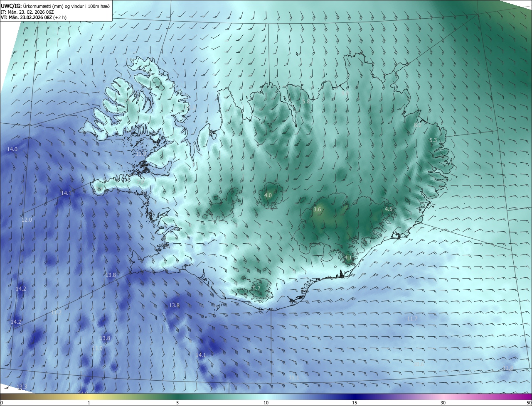Select the 11.8 value label
This screenshot has height=406, width=532.
(x=508, y=368)
